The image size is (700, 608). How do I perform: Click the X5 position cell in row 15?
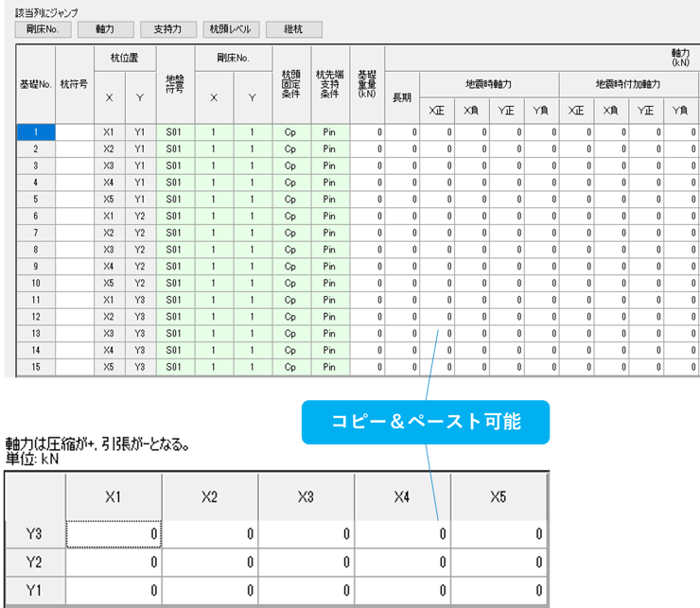(110, 367)
